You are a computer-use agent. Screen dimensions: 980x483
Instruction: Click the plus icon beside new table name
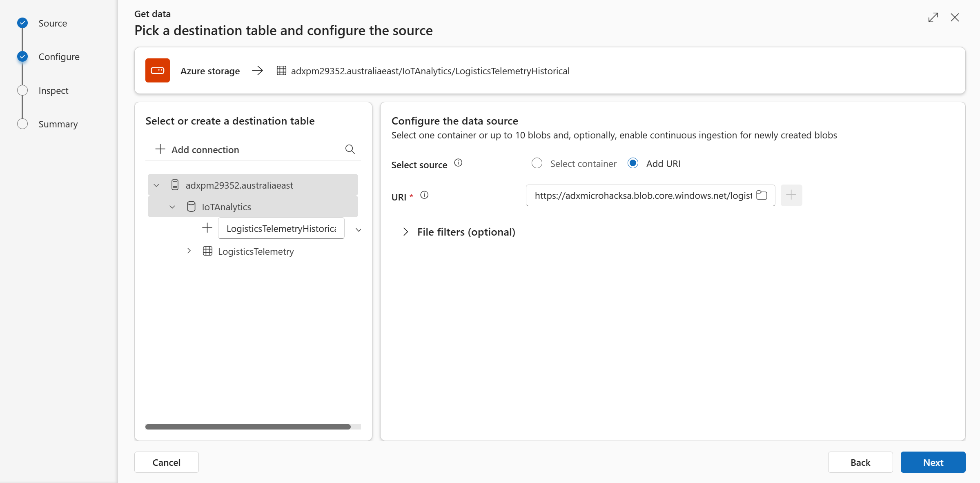pyautogui.click(x=207, y=228)
